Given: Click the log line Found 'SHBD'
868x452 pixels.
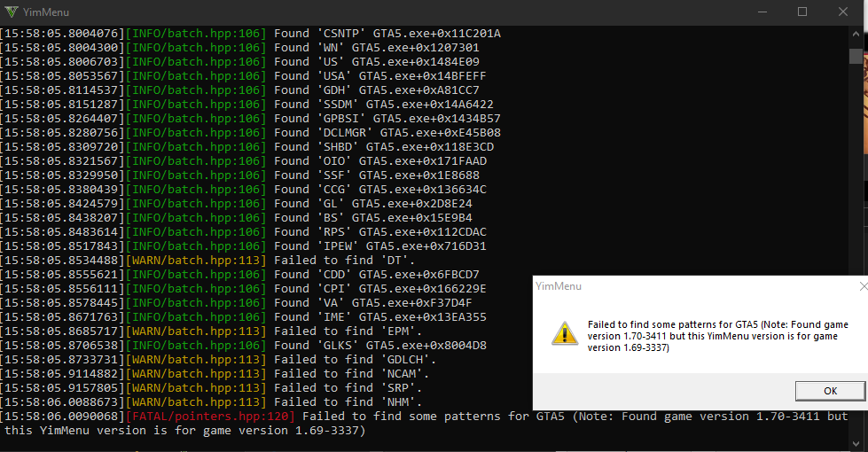Looking at the screenshot, I should [x=246, y=147].
